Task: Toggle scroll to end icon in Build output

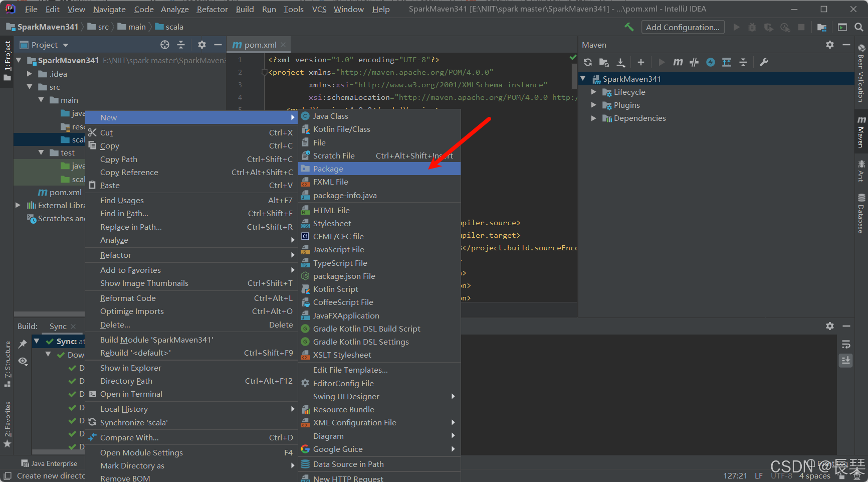Action: 846,361
